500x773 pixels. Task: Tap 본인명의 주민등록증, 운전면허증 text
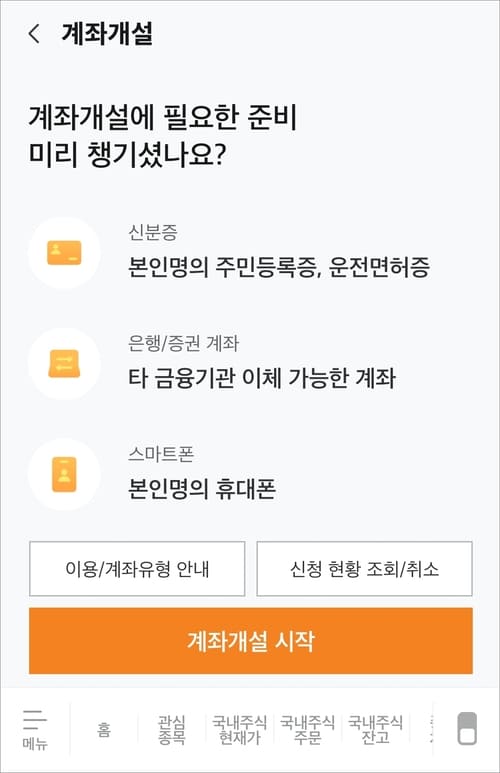[x=279, y=267]
